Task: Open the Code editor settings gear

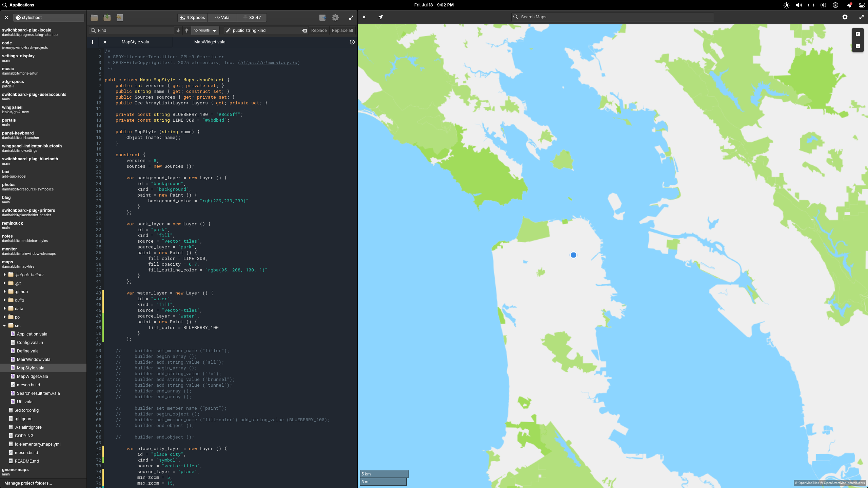Action: pos(335,18)
